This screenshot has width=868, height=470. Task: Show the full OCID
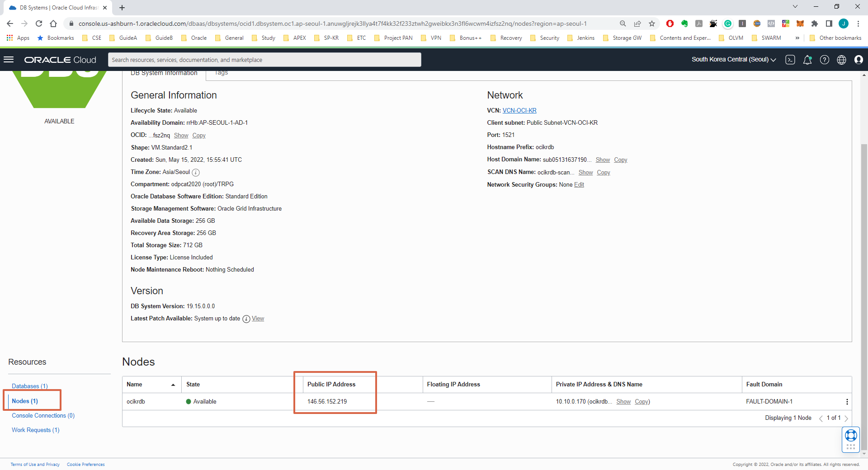[181, 136]
